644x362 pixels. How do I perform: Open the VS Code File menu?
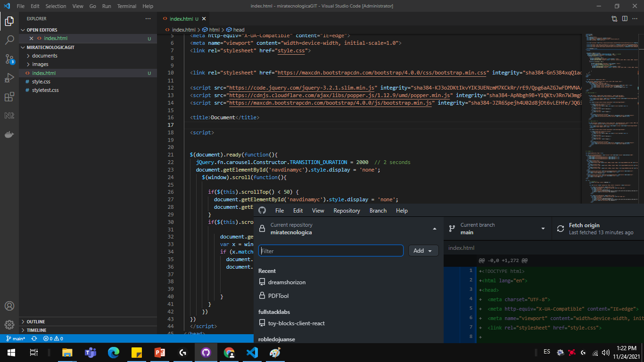21,6
